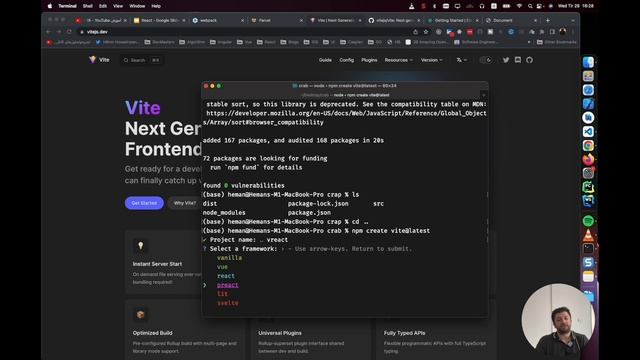This screenshot has width=640, height=360.
Task: Open View menu in menu bar
Action: coord(118,6)
